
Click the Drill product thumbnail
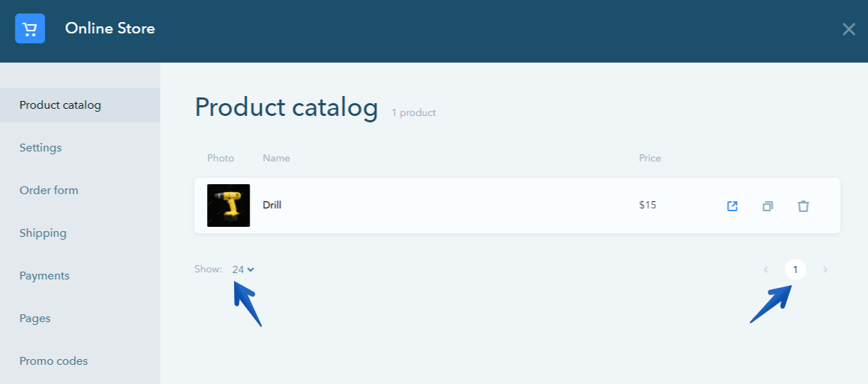[x=228, y=206]
